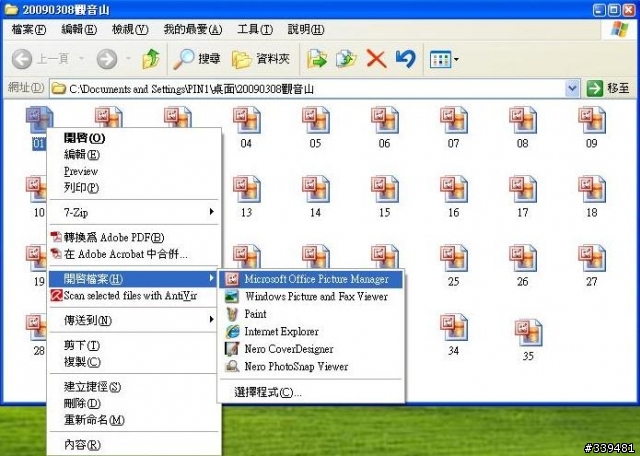
Task: Select image file icon 13
Action: click(247, 189)
